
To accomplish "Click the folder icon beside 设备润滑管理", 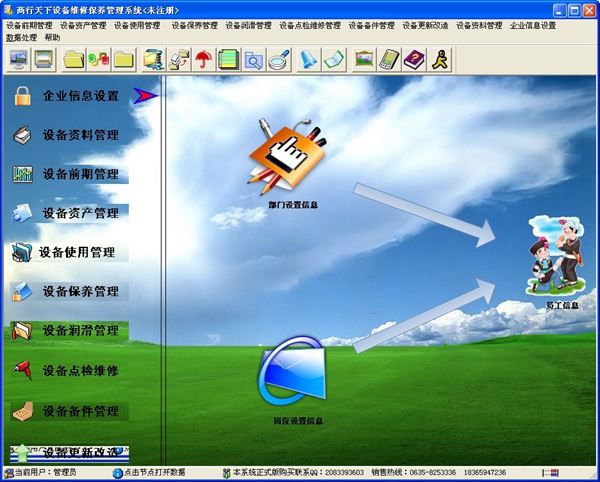I will coord(22,331).
